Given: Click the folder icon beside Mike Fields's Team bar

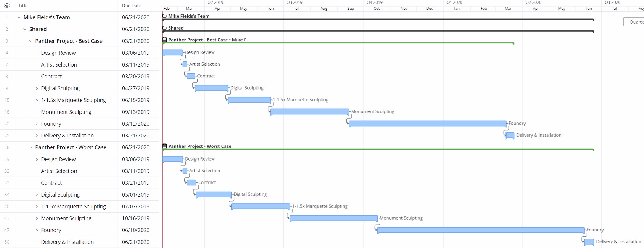Looking at the screenshot, I should pyautogui.click(x=165, y=16).
